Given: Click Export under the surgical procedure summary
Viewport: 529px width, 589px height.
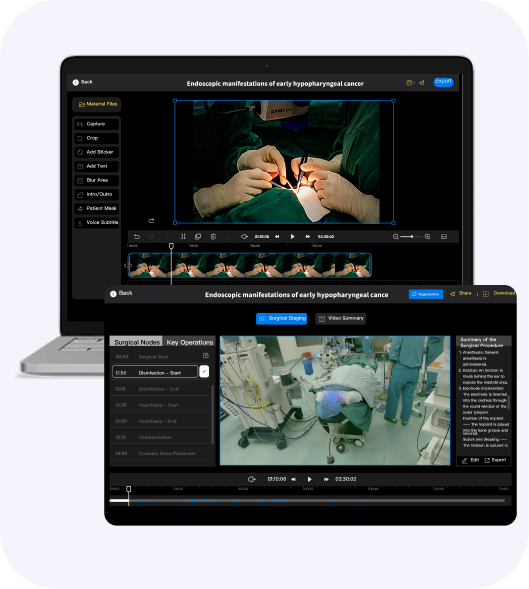Looking at the screenshot, I should click(x=495, y=460).
